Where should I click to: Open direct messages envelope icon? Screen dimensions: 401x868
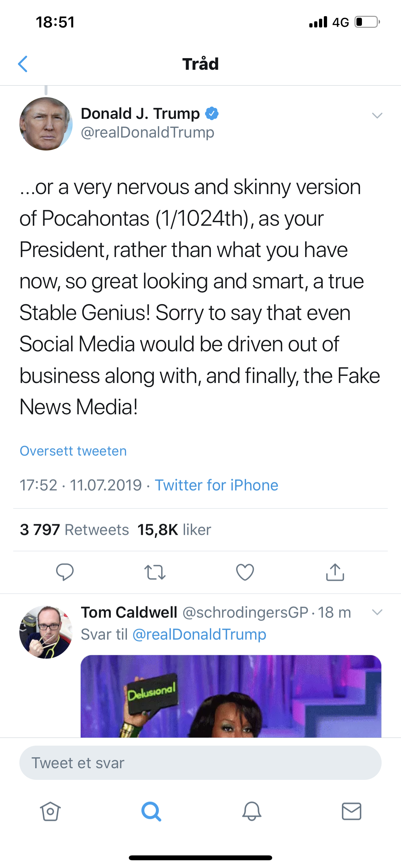(x=352, y=811)
